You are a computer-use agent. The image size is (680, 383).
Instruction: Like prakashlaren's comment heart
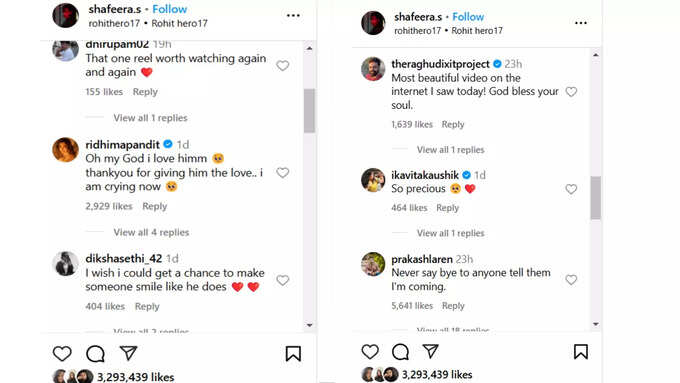coord(571,280)
